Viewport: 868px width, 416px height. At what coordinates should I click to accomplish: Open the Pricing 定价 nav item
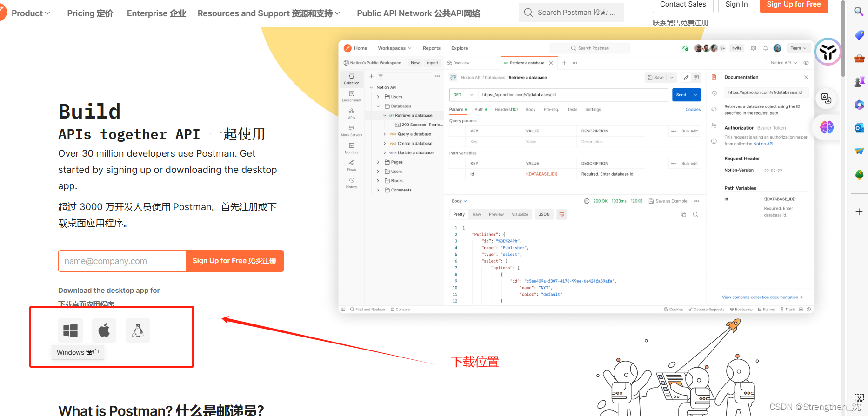click(x=90, y=13)
